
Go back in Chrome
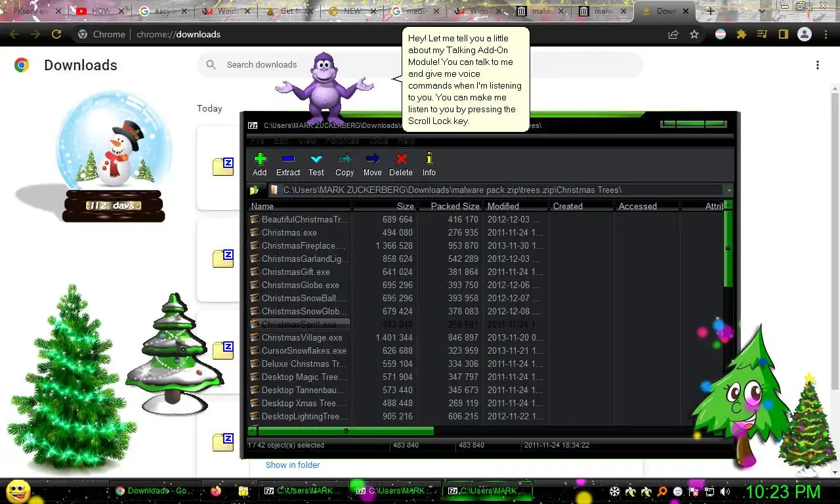click(x=14, y=34)
